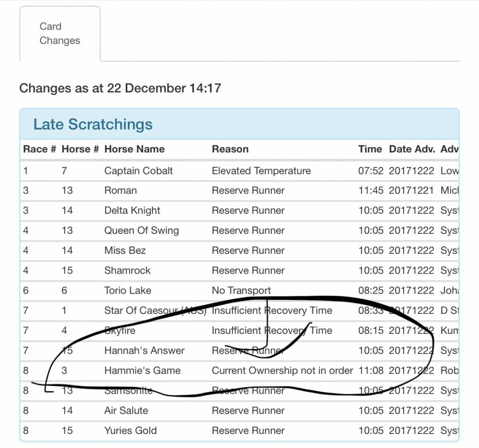Click the Reason column header
Viewport: 479px width, 448px height.
(x=230, y=149)
